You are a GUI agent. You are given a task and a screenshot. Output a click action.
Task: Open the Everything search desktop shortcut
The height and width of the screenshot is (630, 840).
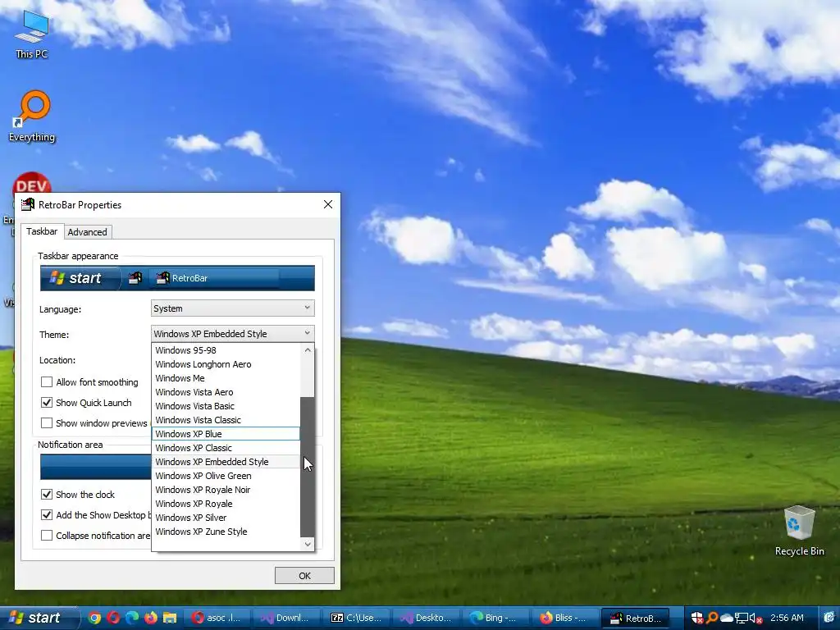pyautogui.click(x=32, y=116)
